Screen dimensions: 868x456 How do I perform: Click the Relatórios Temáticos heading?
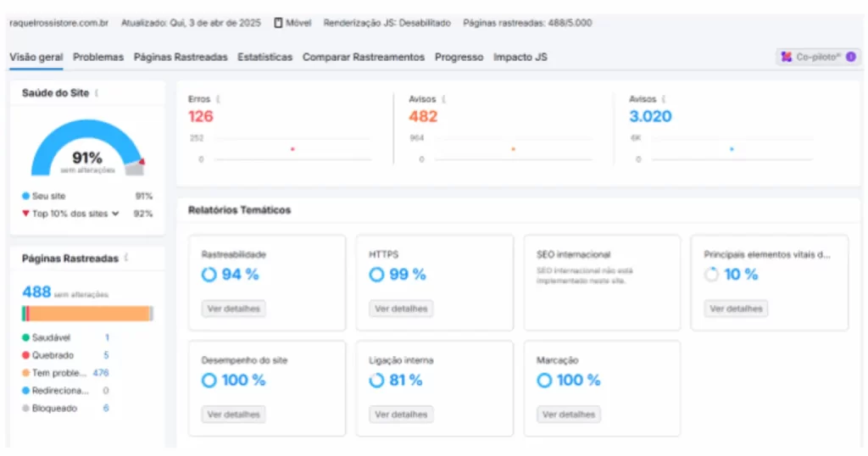click(x=239, y=209)
